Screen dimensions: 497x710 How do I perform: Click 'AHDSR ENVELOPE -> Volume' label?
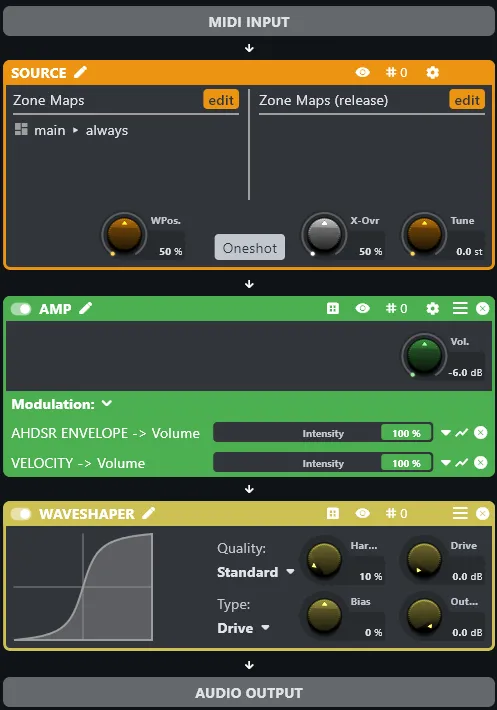[105, 433]
